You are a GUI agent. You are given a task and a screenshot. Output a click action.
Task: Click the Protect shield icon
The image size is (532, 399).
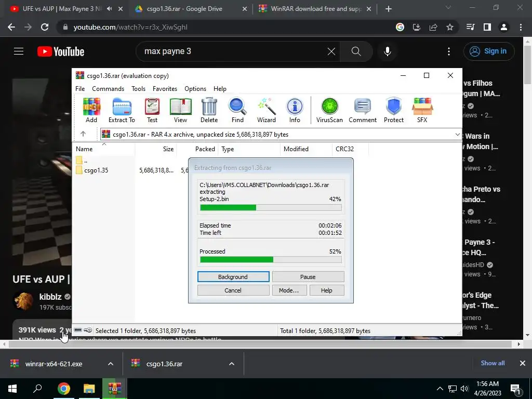tap(394, 110)
